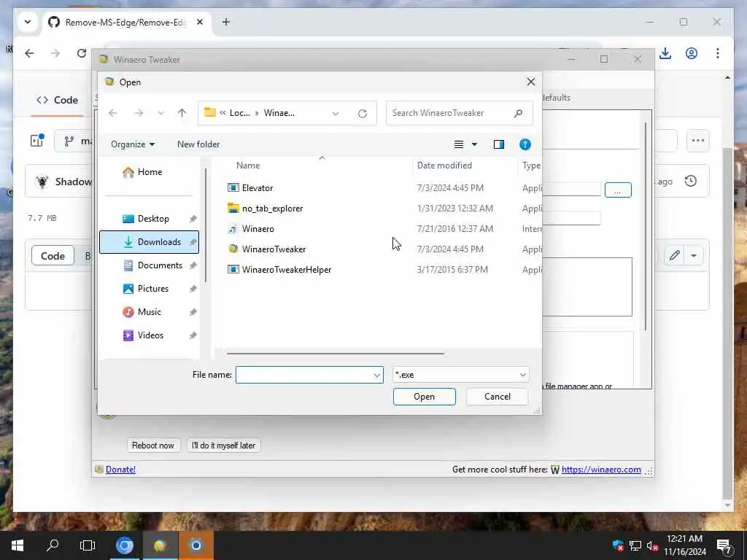Unpin Desktop using its pin icon
This screenshot has height=560, width=747.
pos(193,219)
